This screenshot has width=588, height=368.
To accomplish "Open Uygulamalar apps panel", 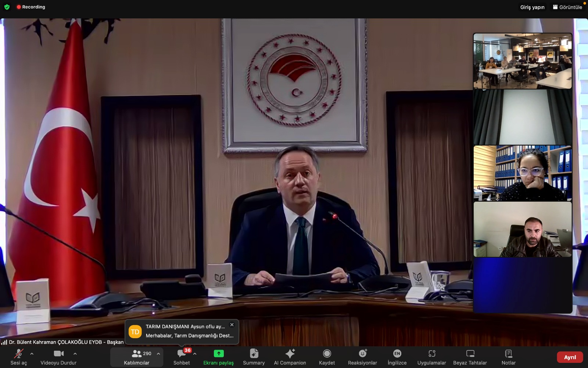I will click(x=431, y=357).
